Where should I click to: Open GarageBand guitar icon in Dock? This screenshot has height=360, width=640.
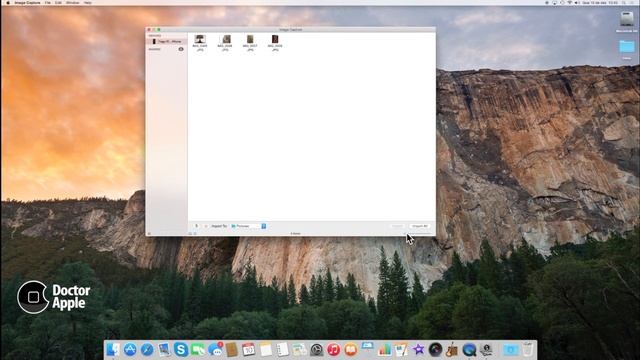(x=452, y=349)
